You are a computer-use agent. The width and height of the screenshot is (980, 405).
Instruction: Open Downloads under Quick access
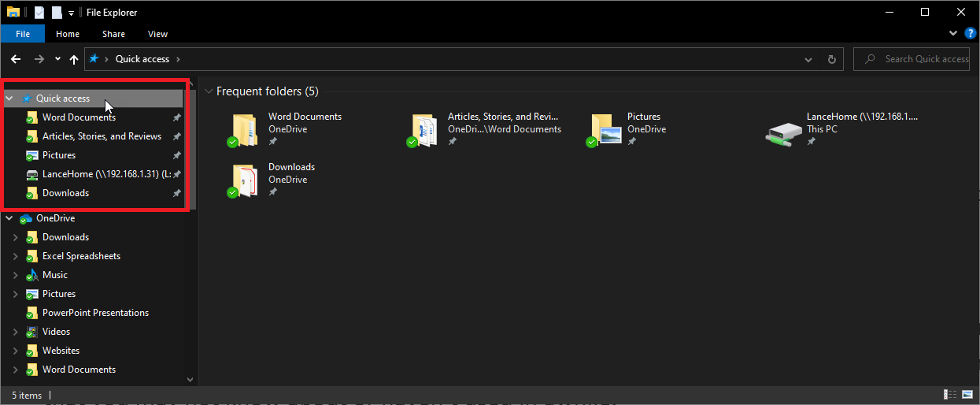point(65,193)
